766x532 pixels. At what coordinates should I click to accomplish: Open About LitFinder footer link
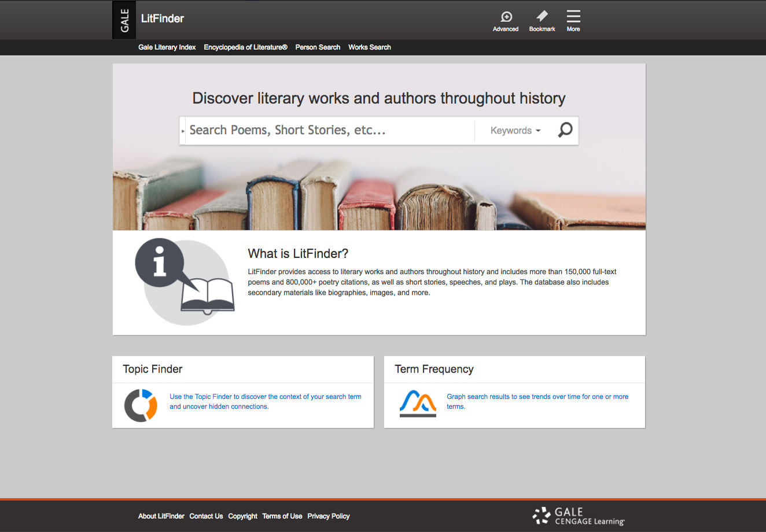point(161,516)
